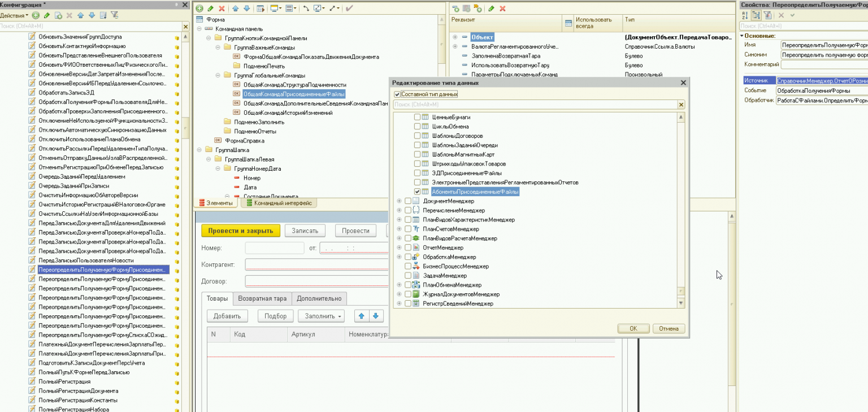Collapse the Командная панель tree node

click(199, 29)
